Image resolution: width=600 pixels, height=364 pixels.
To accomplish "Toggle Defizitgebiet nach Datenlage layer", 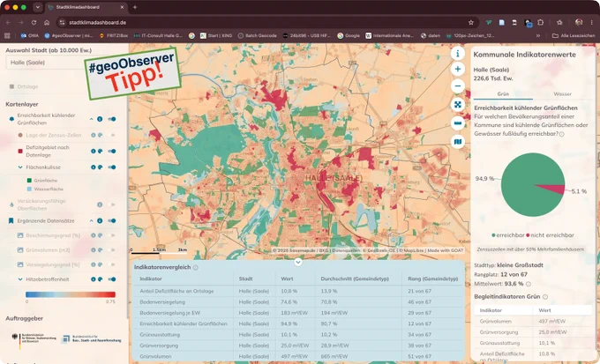I will pos(112,151).
